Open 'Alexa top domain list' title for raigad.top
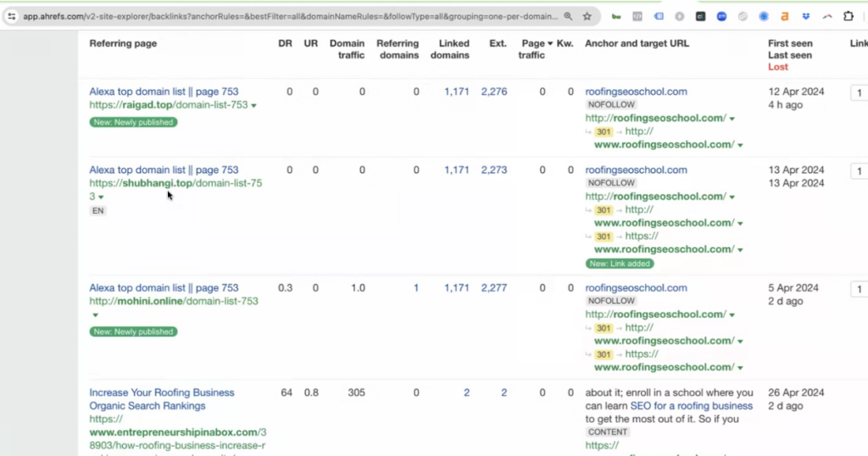868x456 pixels. (164, 92)
